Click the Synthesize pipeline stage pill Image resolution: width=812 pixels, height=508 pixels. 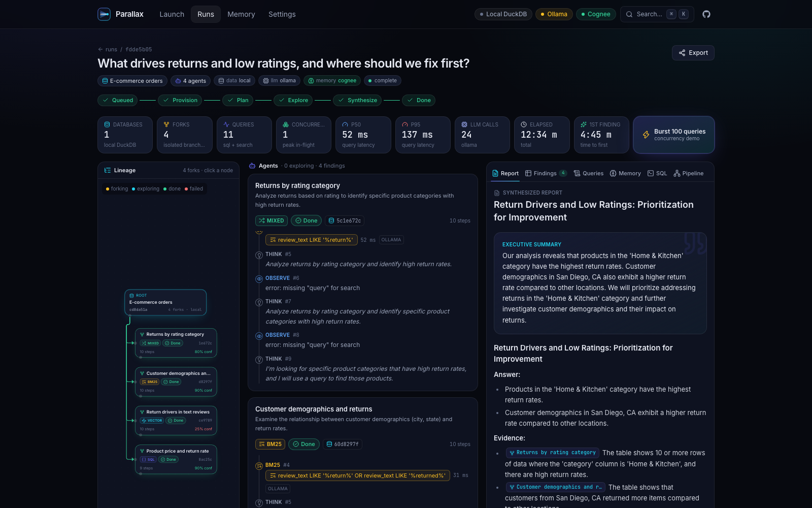(357, 100)
